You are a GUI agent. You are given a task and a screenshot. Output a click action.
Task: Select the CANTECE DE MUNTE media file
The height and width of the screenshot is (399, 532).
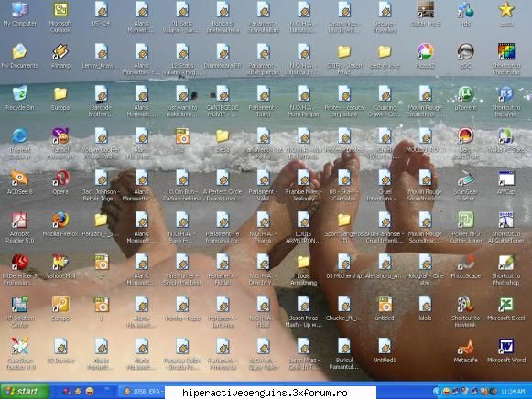click(x=223, y=102)
